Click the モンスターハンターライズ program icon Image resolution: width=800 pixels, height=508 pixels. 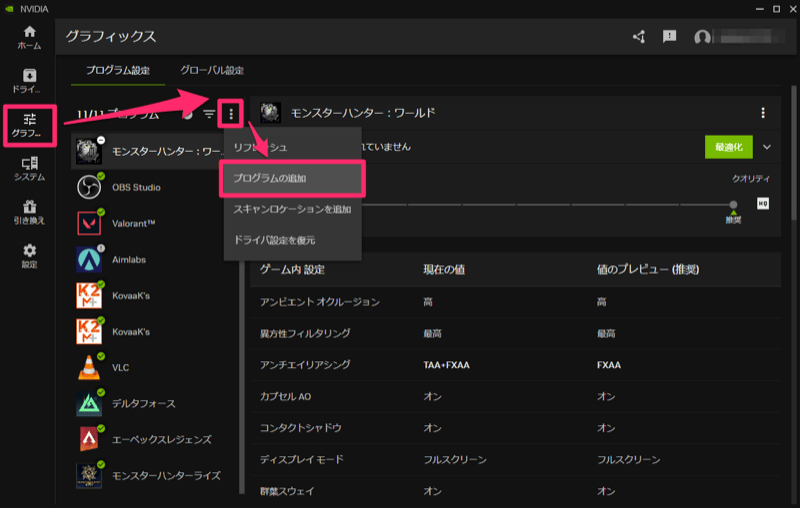point(89,476)
